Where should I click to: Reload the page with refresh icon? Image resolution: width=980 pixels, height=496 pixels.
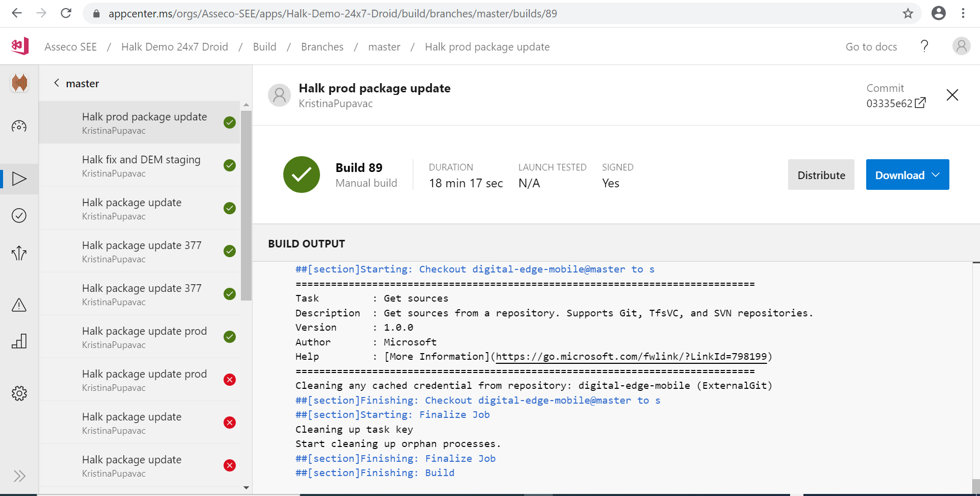[66, 13]
